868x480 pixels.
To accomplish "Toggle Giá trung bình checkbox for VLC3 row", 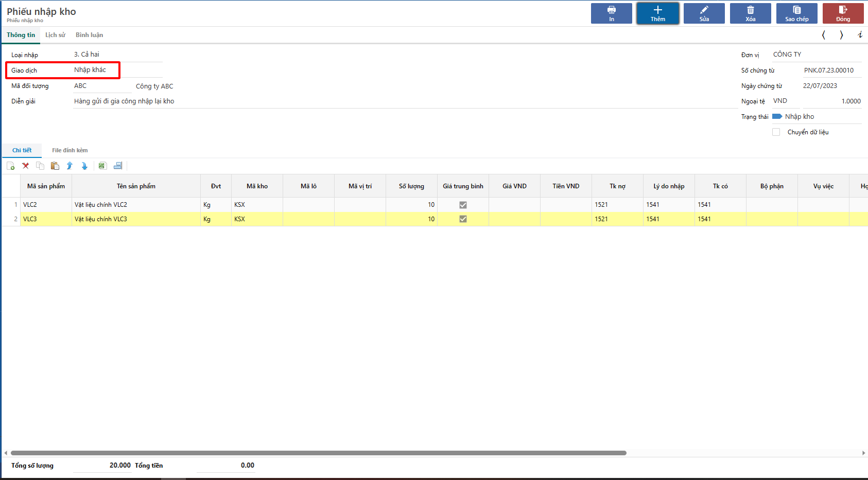I will [463, 219].
